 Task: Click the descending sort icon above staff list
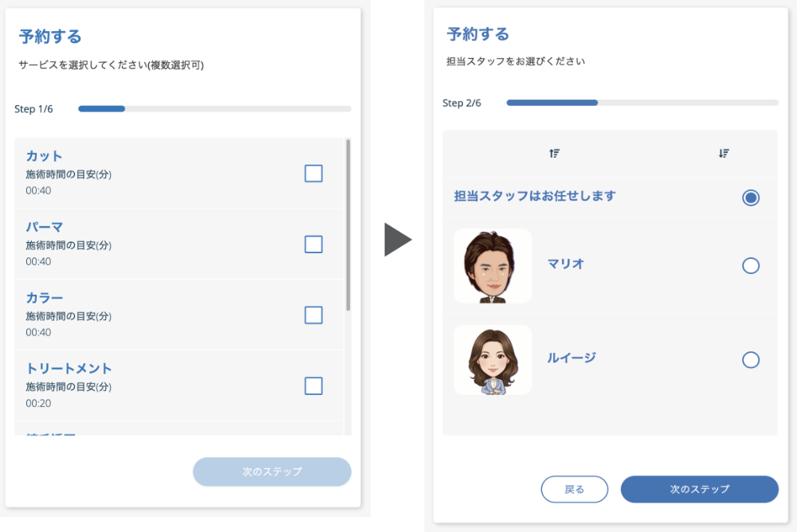coord(724,154)
